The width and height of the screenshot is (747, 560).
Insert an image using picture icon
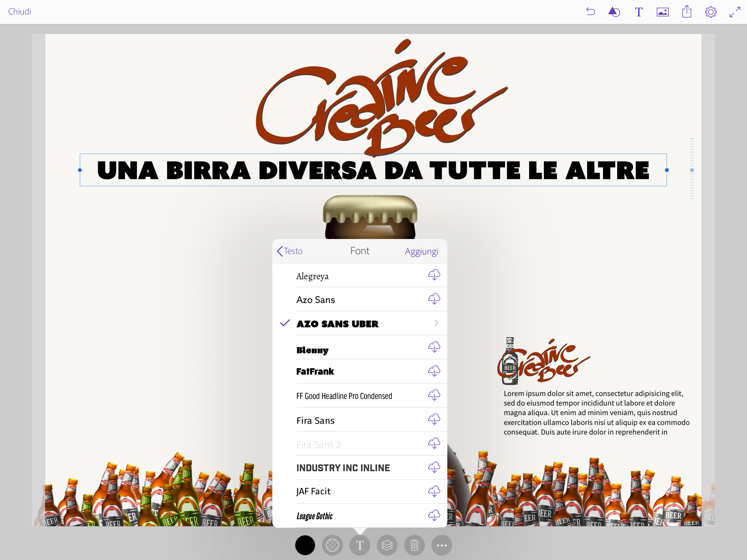tap(663, 12)
